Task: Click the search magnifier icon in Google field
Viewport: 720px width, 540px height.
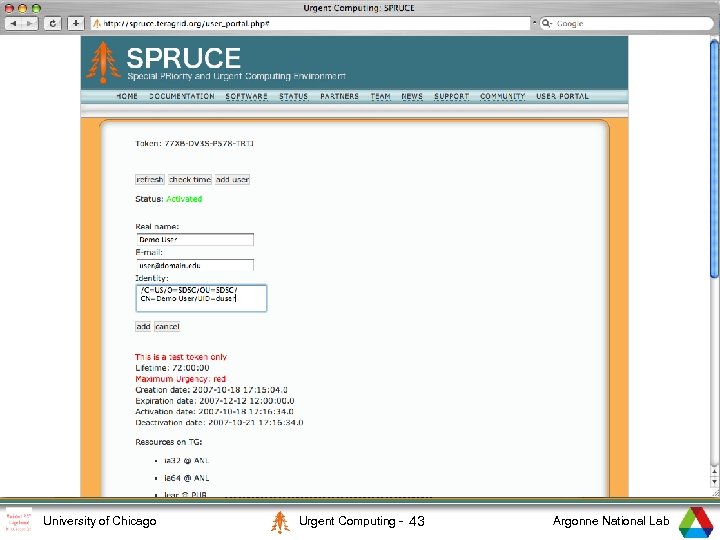Action: pyautogui.click(x=546, y=23)
